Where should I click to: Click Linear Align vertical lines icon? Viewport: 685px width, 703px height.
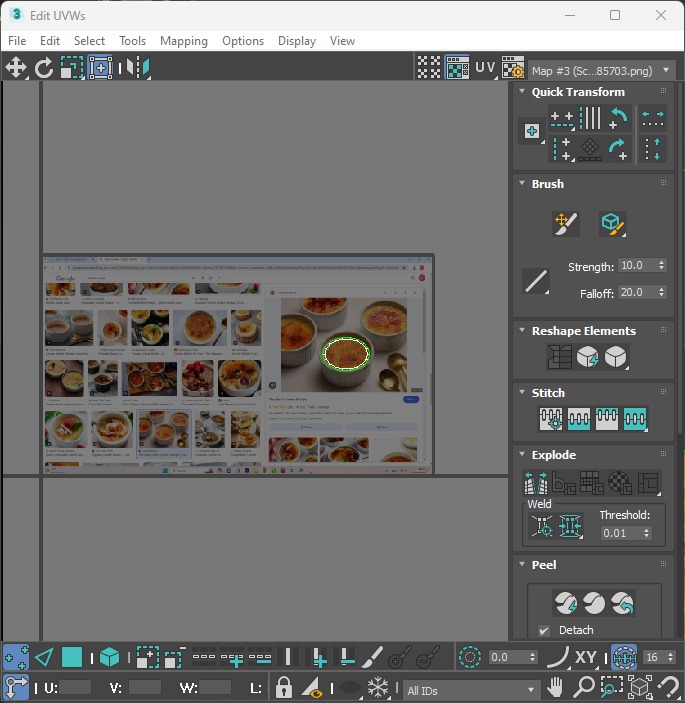coord(590,119)
